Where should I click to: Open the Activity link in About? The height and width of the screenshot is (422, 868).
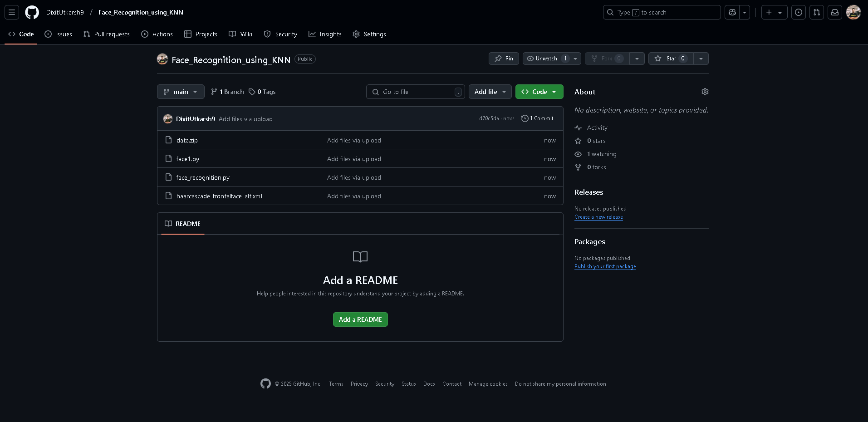pos(591,128)
